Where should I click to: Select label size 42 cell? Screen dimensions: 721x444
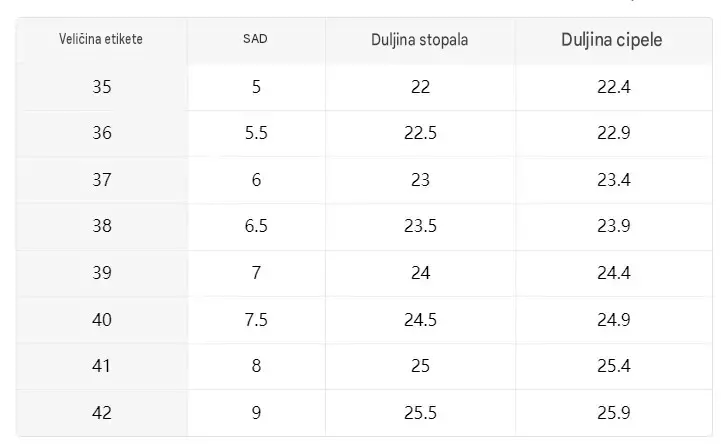(x=102, y=413)
